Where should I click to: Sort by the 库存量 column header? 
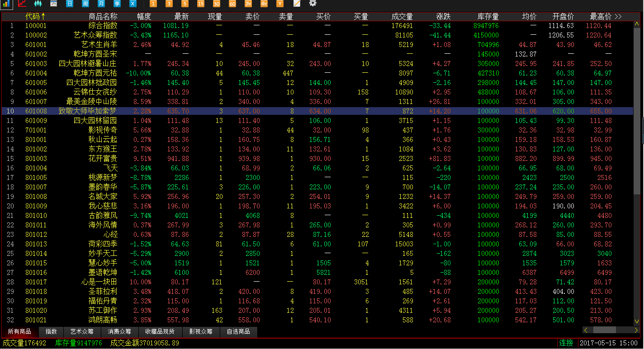pos(488,16)
